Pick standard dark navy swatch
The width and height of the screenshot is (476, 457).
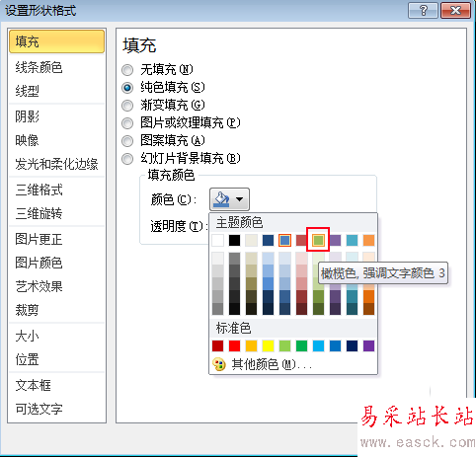point(352,345)
